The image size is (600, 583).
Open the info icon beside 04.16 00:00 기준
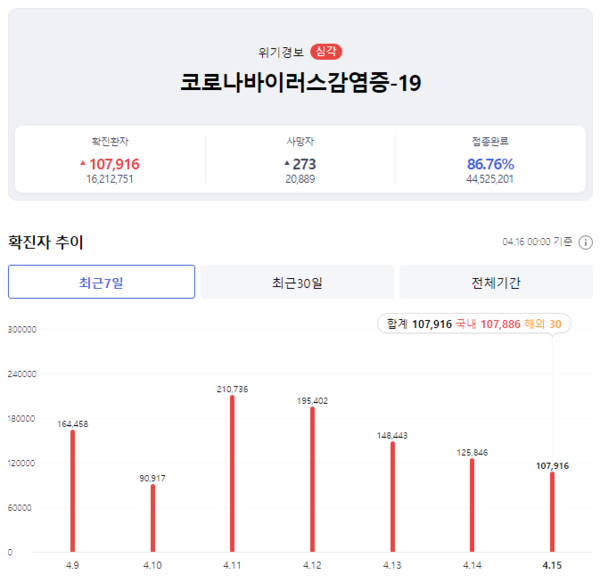pyautogui.click(x=585, y=242)
